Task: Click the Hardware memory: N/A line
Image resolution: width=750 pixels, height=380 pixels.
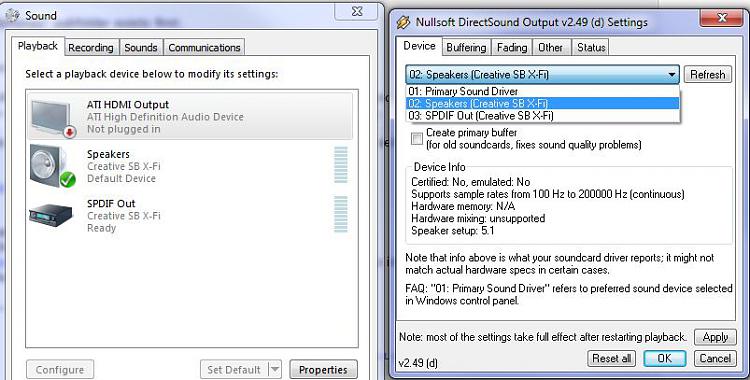Action: point(463,206)
